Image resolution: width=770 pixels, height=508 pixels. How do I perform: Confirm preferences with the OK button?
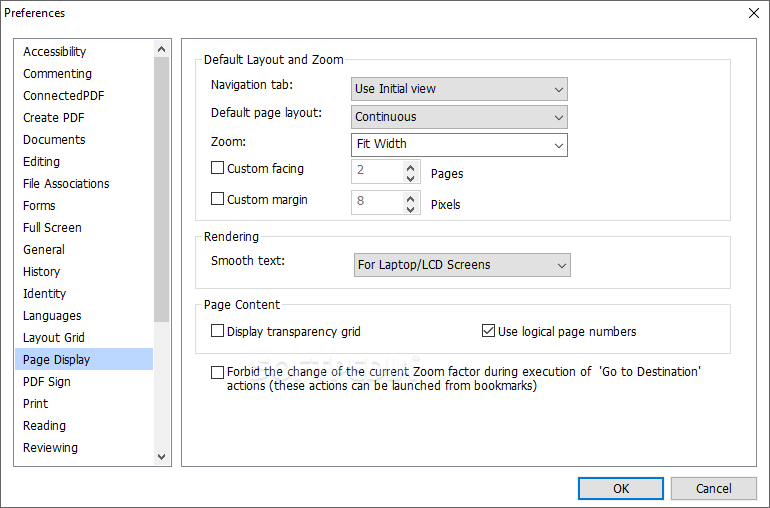(x=621, y=488)
